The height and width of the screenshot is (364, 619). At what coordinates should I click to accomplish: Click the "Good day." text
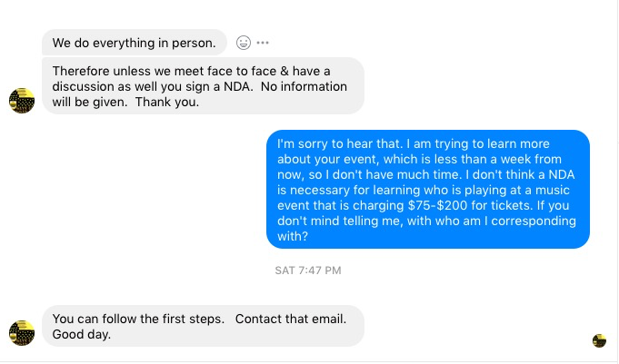coord(82,334)
